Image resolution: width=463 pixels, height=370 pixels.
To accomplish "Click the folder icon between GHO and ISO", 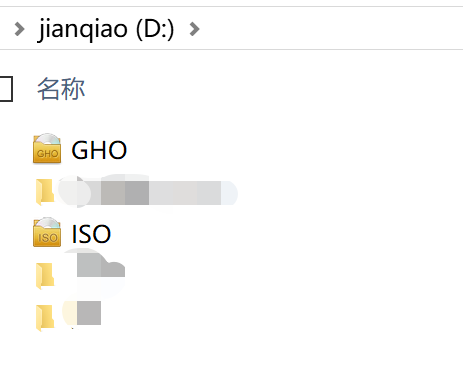I will click(x=45, y=192).
